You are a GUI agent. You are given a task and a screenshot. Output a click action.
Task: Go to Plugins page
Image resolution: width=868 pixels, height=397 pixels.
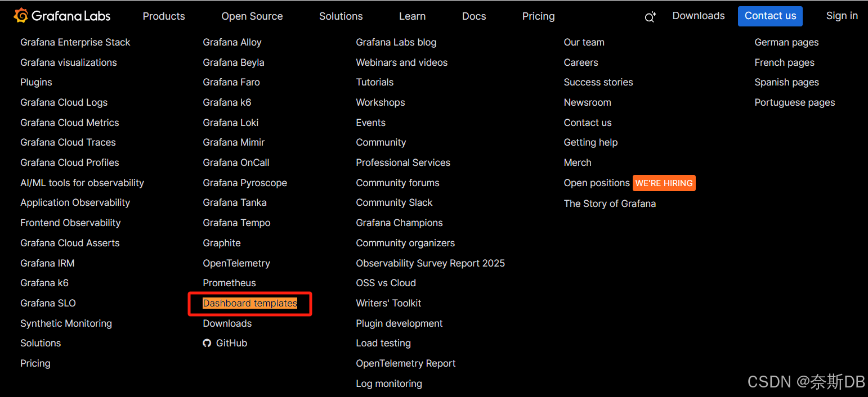(x=36, y=82)
